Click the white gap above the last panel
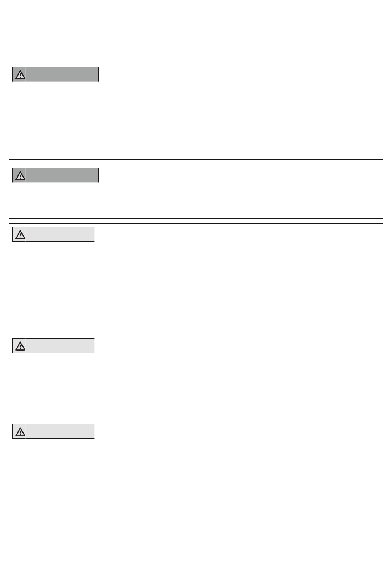 (196, 410)
